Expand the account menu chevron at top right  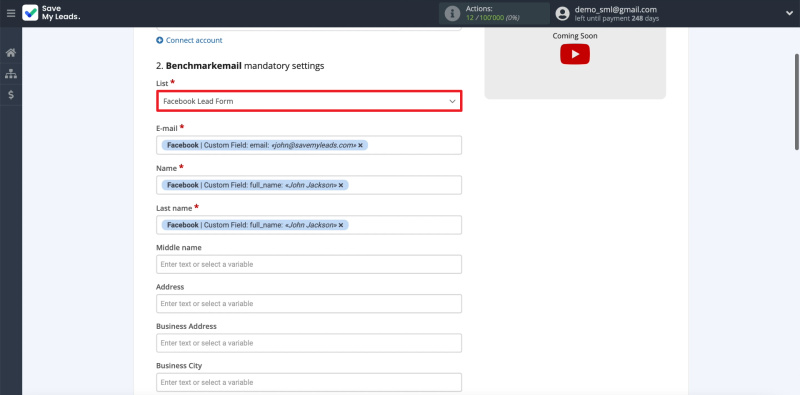pos(789,14)
